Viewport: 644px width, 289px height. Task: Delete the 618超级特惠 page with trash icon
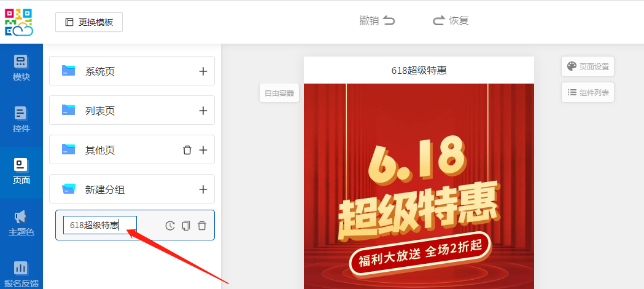(202, 226)
